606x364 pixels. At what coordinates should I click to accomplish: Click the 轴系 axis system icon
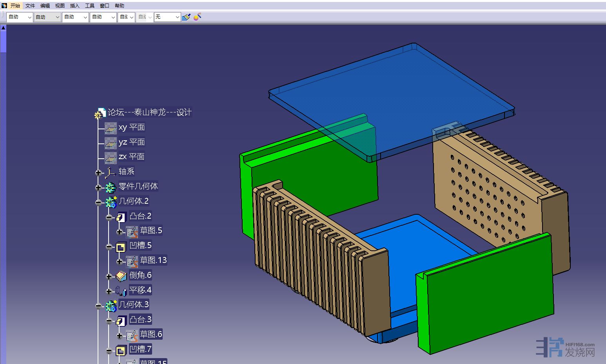click(110, 172)
